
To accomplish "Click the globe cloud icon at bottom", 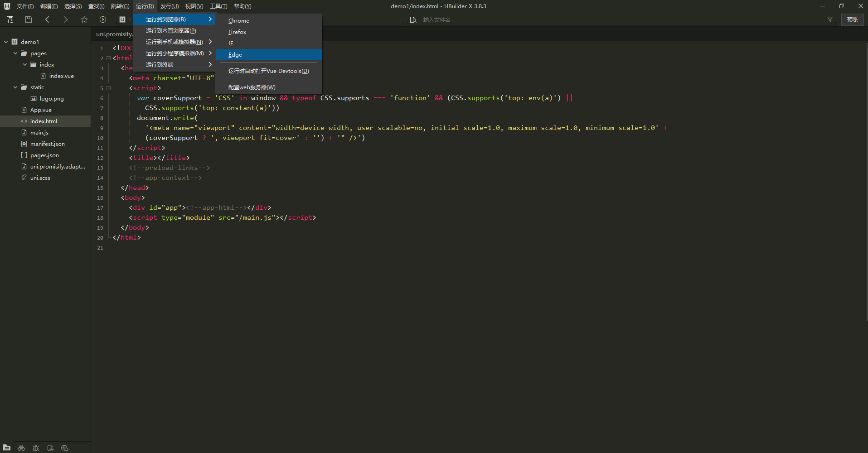I will coord(65,448).
